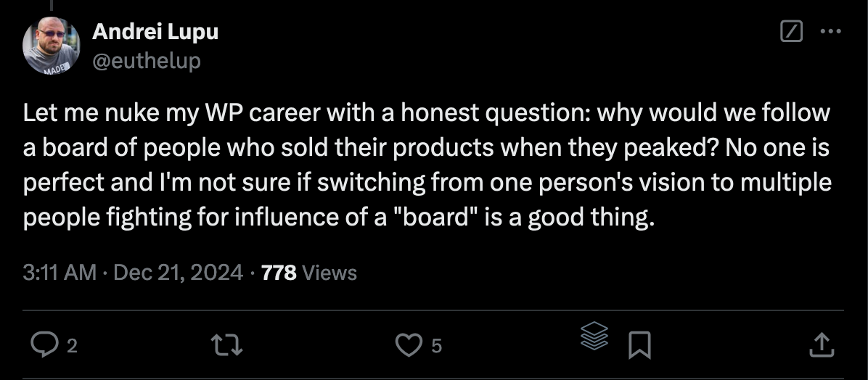The width and height of the screenshot is (868, 380).
Task: Click the 3:11 AM timestamp
Action: click(60, 273)
